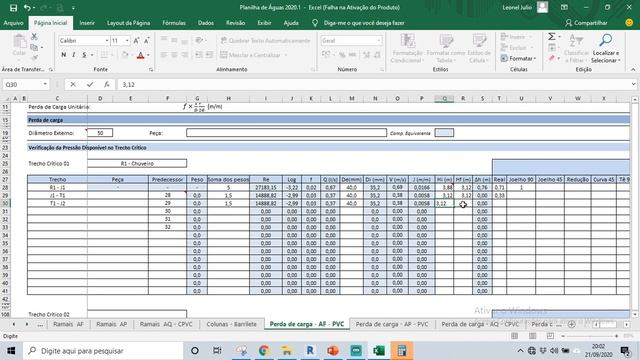
Task: Switch to the Dados ribbon tab
Action: (x=206, y=23)
